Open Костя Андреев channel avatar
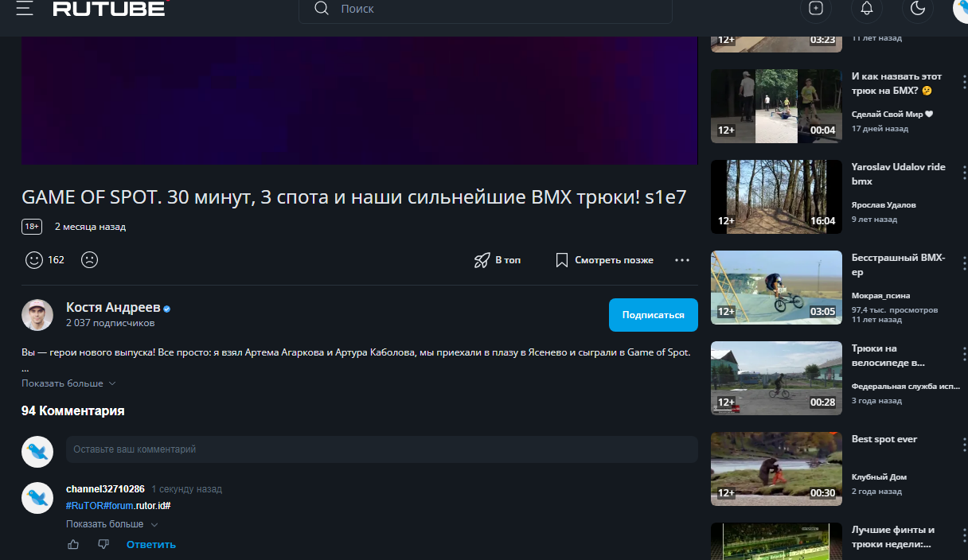This screenshot has height=560, width=968. 37,315
